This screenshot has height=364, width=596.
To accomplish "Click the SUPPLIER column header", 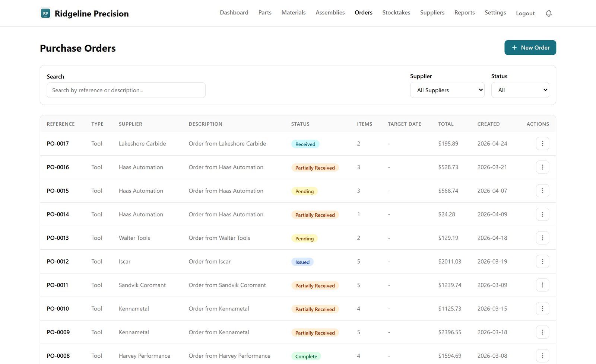I will tap(130, 124).
